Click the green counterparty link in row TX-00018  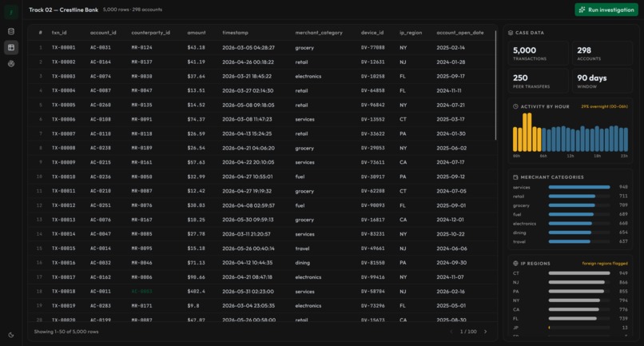[141, 292]
